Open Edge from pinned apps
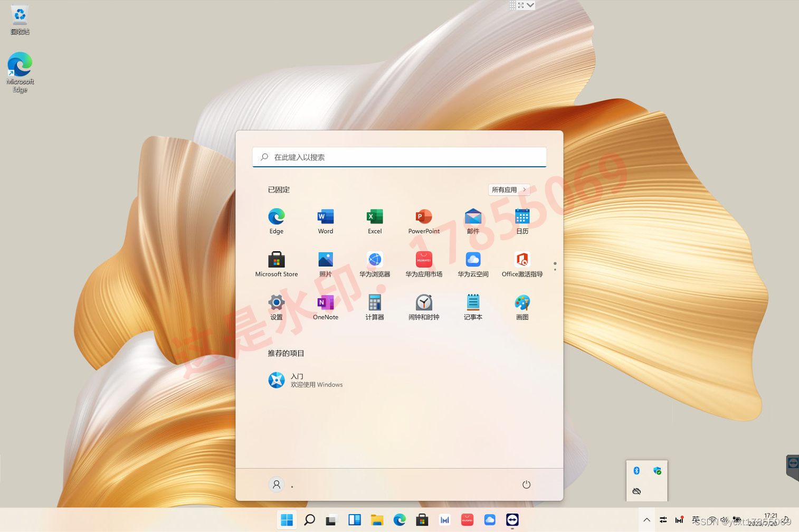799x532 pixels. [x=276, y=221]
